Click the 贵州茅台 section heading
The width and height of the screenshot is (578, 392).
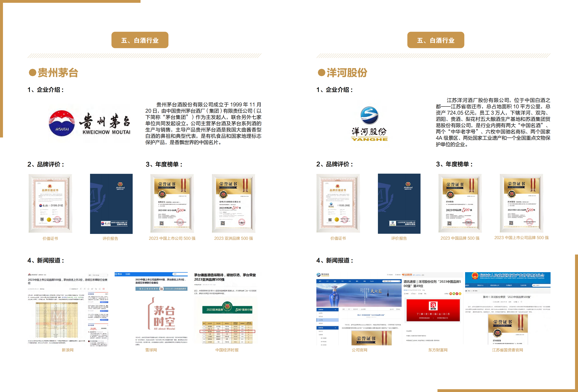tap(58, 73)
